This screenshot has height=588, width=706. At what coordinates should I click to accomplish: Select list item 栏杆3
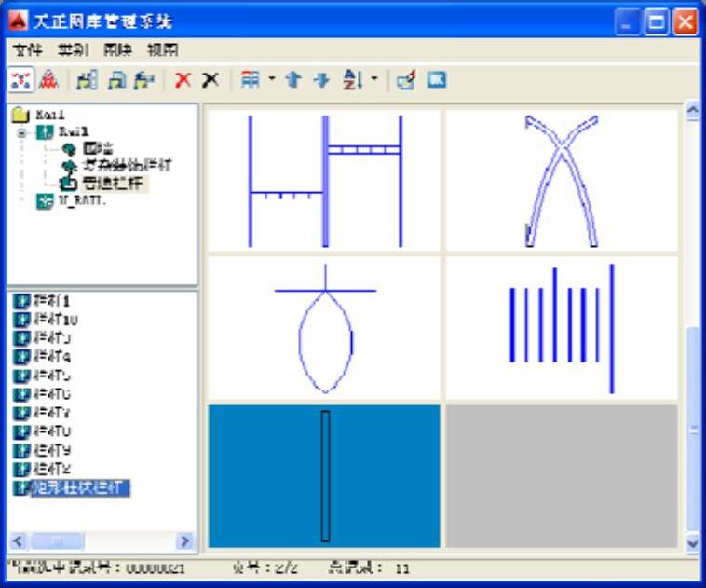pyautogui.click(x=51, y=338)
